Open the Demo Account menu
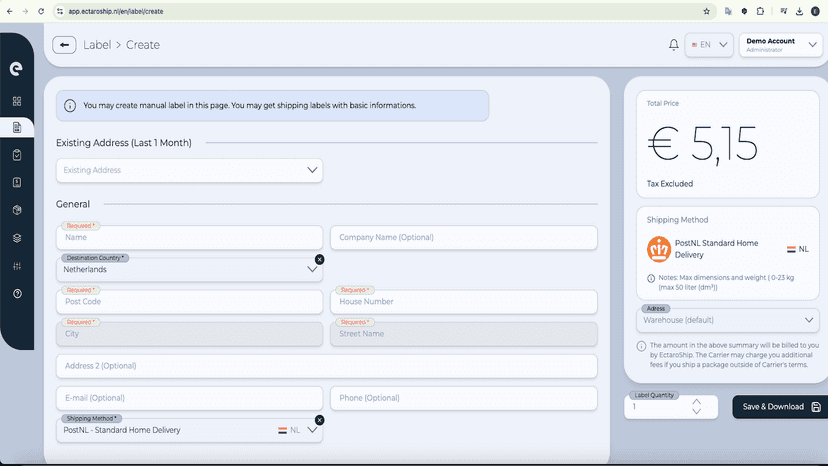The height and width of the screenshot is (466, 828). (780, 45)
